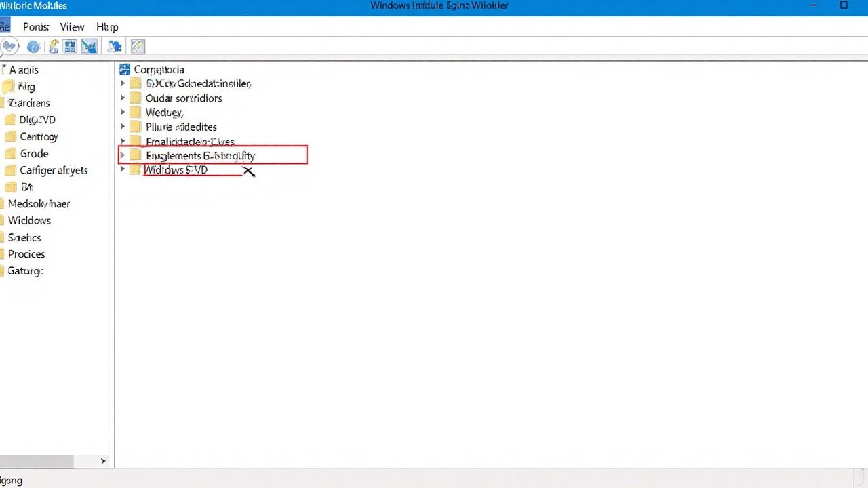This screenshot has width=868, height=488.
Task: Open the Ponis menu
Action: tap(36, 26)
